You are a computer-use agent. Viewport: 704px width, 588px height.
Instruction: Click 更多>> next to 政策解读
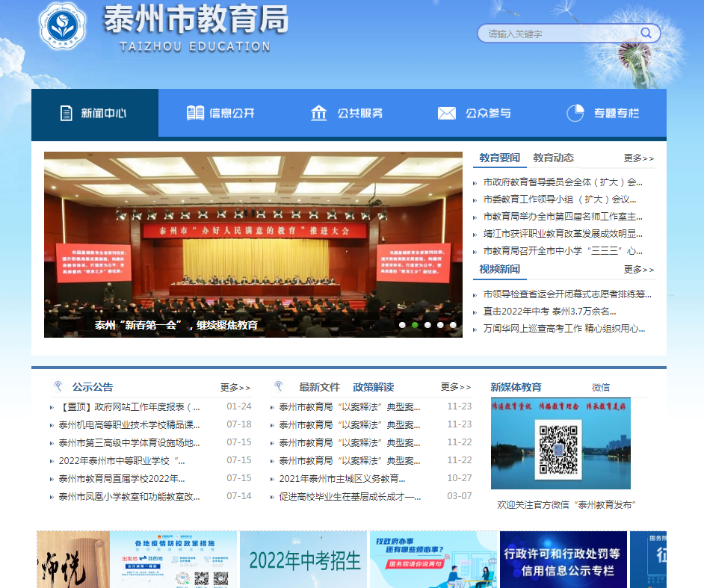pos(456,387)
